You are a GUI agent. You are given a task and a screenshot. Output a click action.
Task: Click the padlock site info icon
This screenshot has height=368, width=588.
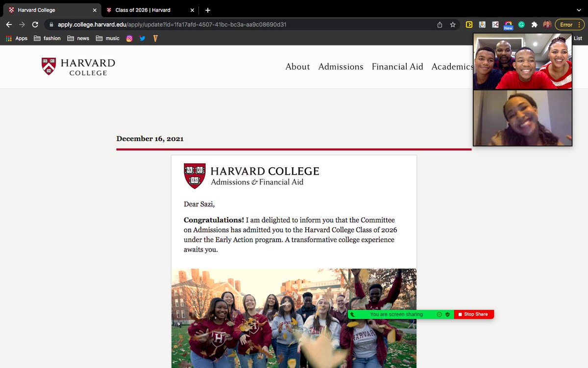tap(50, 25)
